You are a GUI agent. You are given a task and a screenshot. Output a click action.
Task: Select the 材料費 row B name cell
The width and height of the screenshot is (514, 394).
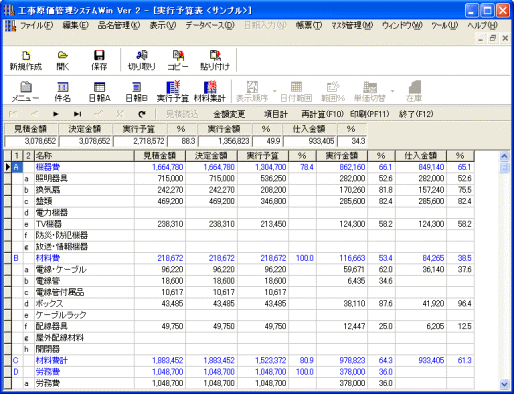[84, 258]
